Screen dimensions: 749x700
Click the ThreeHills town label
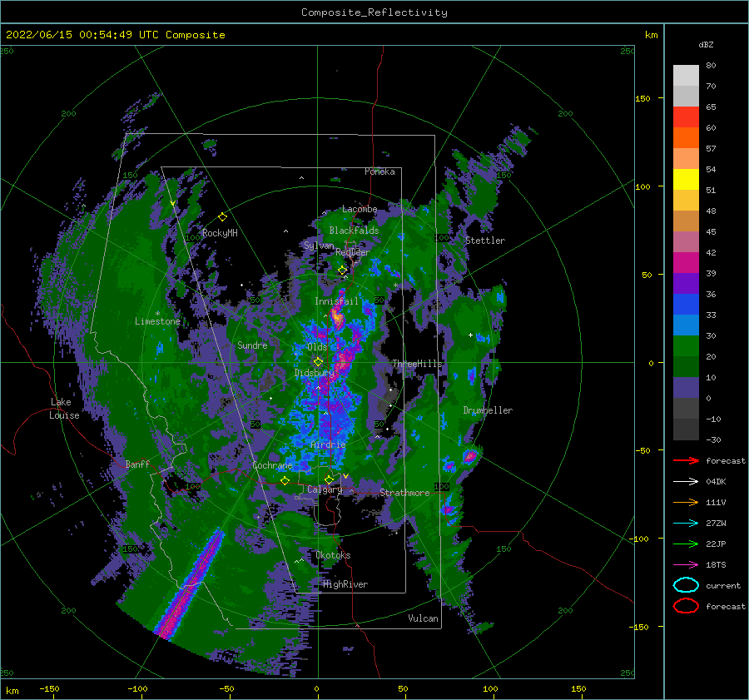tap(417, 364)
